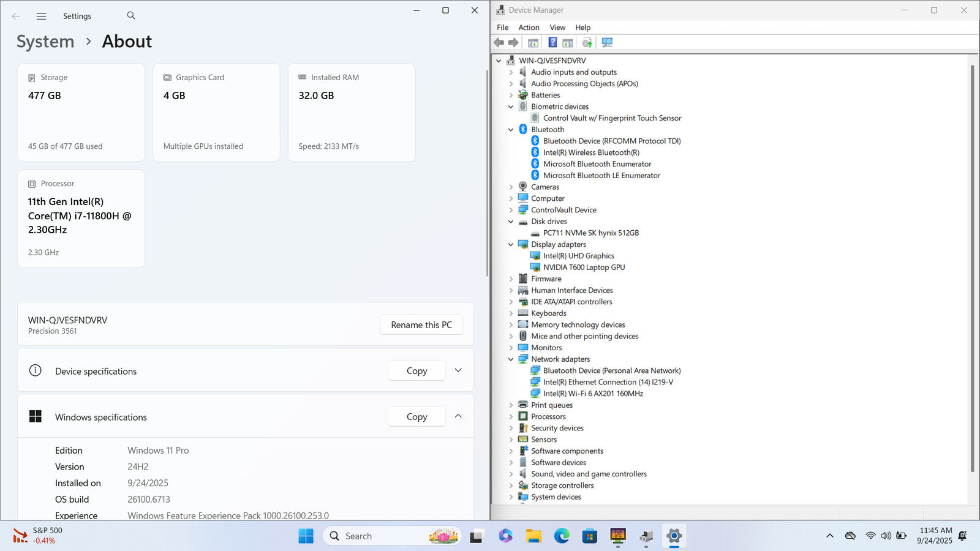Collapse the Bluetooth tree node
The width and height of the screenshot is (980, 551).
[x=511, y=130]
